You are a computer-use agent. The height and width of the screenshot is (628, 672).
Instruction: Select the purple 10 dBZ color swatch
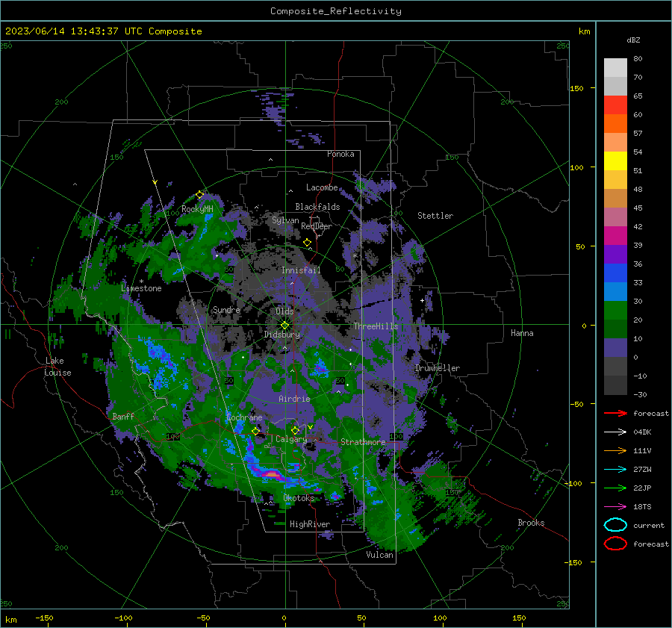click(x=615, y=347)
